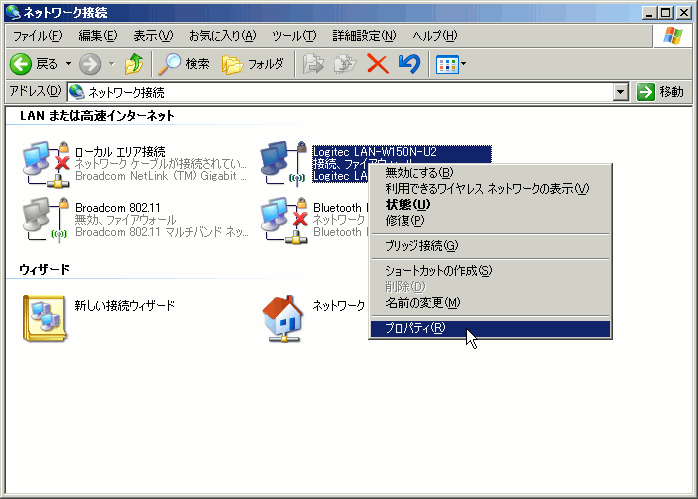Image resolution: width=698 pixels, height=499 pixels.
Task: Choose 名前の変更(M) in context menu
Action: (x=490, y=303)
